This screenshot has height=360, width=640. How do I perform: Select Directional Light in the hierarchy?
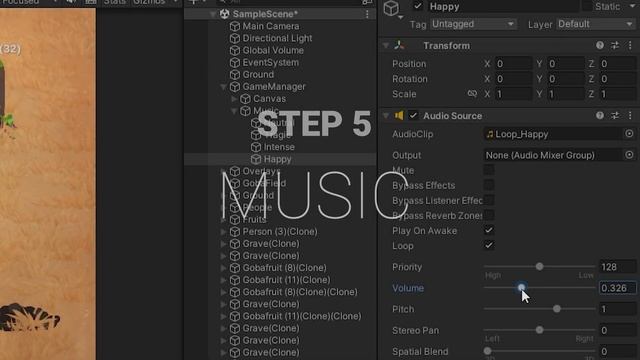point(277,38)
